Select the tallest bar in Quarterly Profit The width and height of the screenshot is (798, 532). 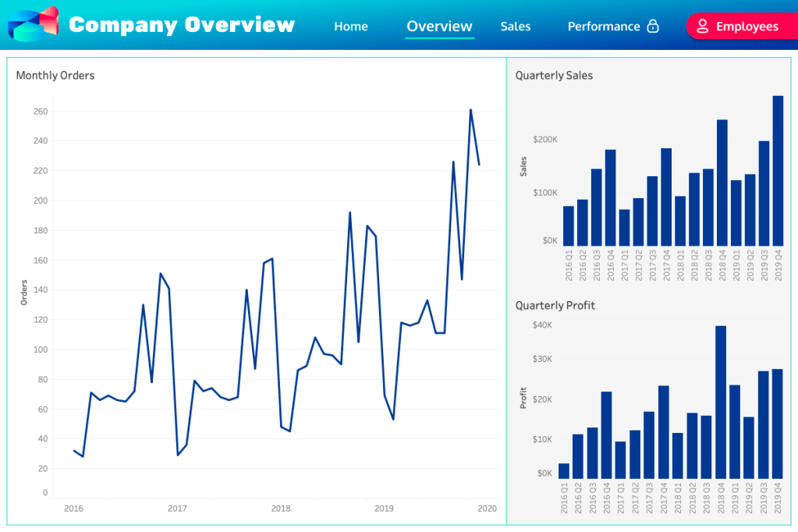[x=720, y=403]
